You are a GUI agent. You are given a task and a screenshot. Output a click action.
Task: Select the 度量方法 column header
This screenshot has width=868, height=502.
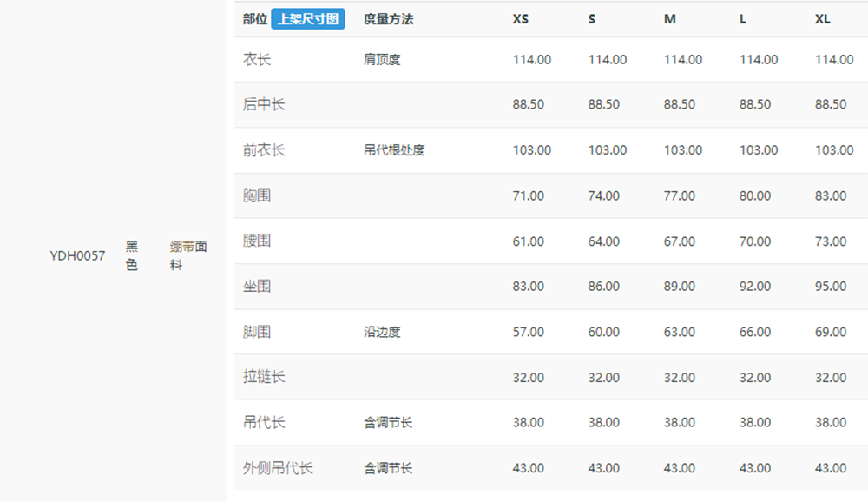click(388, 19)
